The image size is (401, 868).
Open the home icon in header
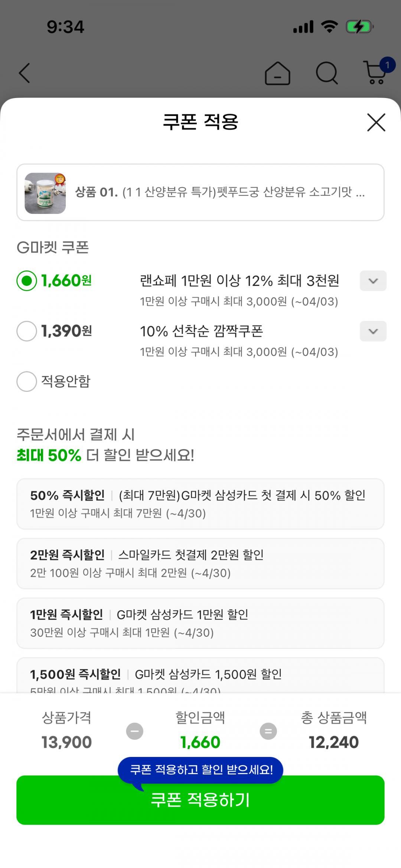tap(277, 74)
